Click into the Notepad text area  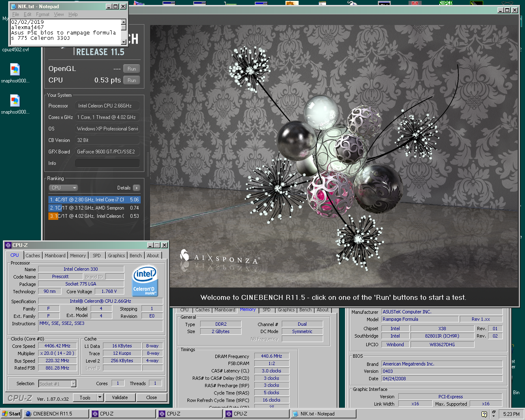point(66,32)
